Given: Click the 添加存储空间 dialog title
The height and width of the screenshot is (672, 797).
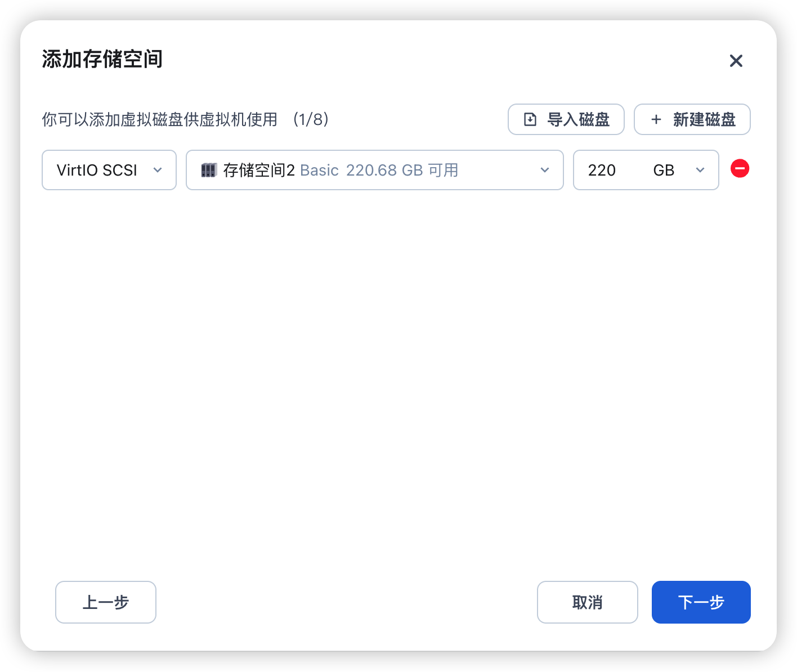Looking at the screenshot, I should coord(102,59).
